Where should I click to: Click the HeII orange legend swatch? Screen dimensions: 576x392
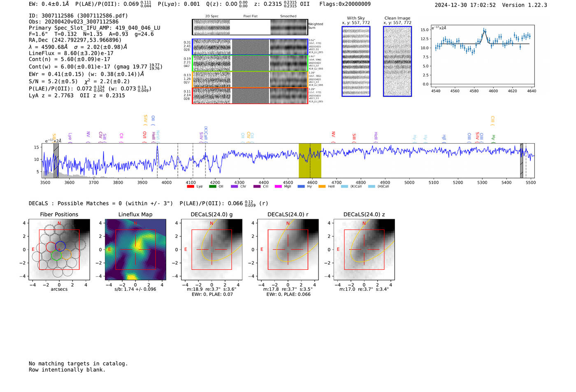tap(322, 187)
